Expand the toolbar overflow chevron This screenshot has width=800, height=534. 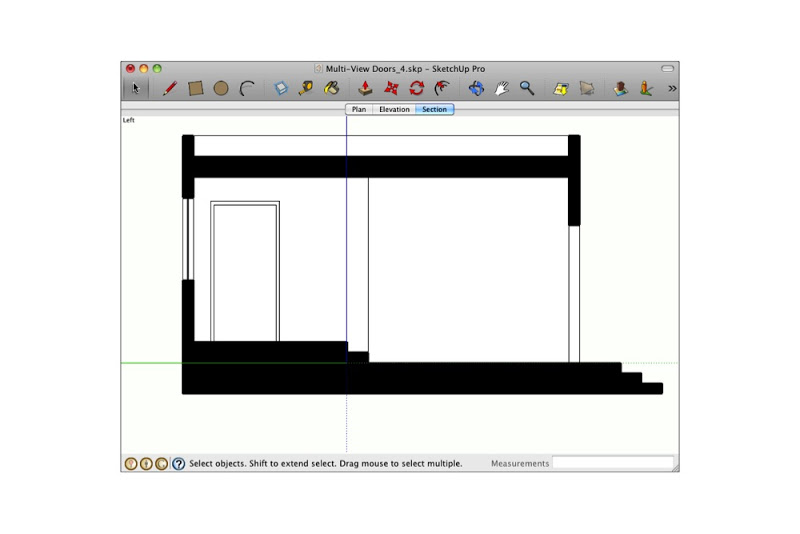672,88
